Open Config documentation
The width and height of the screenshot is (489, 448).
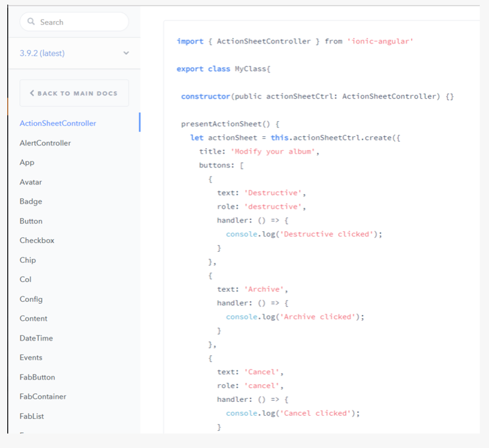click(x=31, y=299)
